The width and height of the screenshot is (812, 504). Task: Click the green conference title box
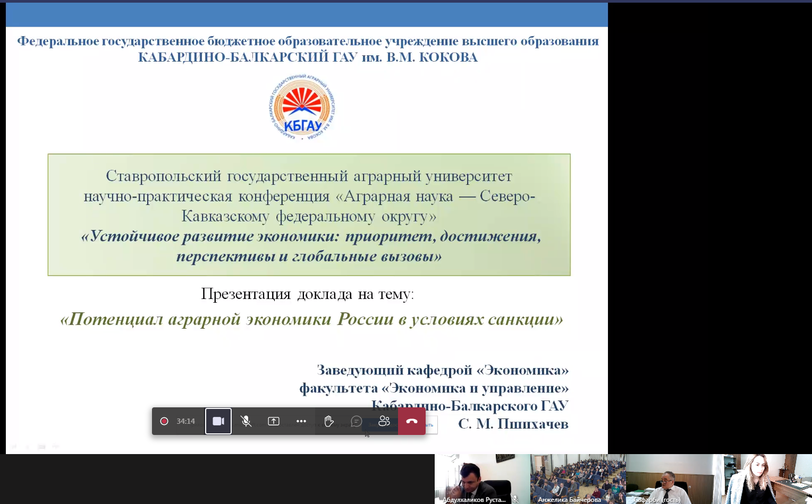pyautogui.click(x=309, y=215)
